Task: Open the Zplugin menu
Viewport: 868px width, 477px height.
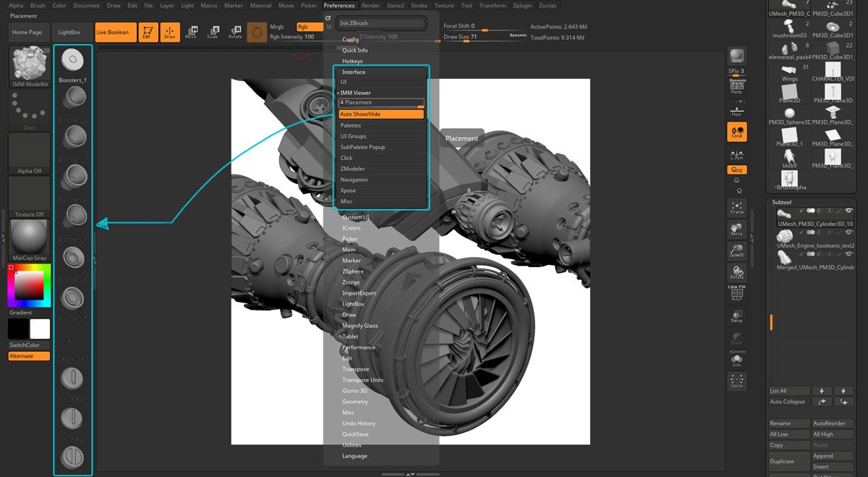Action: [523, 5]
